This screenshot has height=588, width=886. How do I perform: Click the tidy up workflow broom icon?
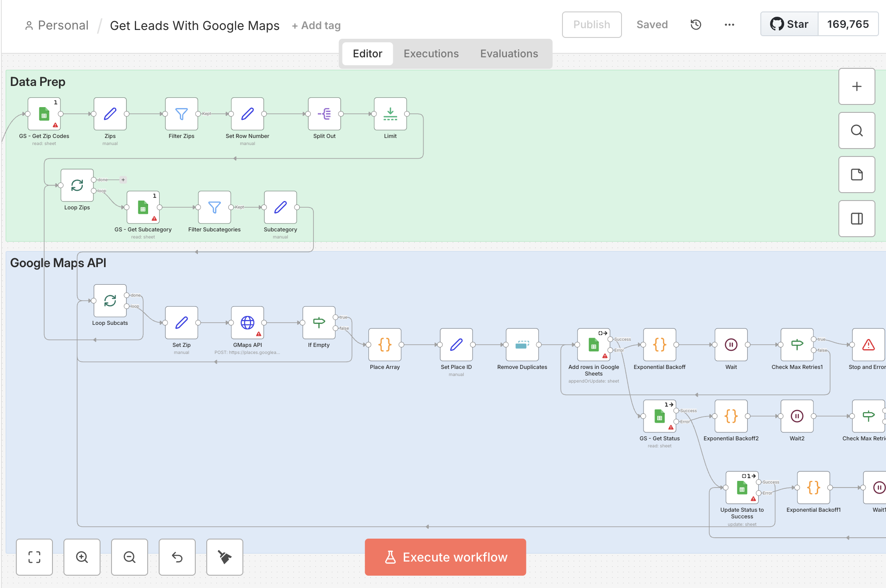tap(225, 557)
